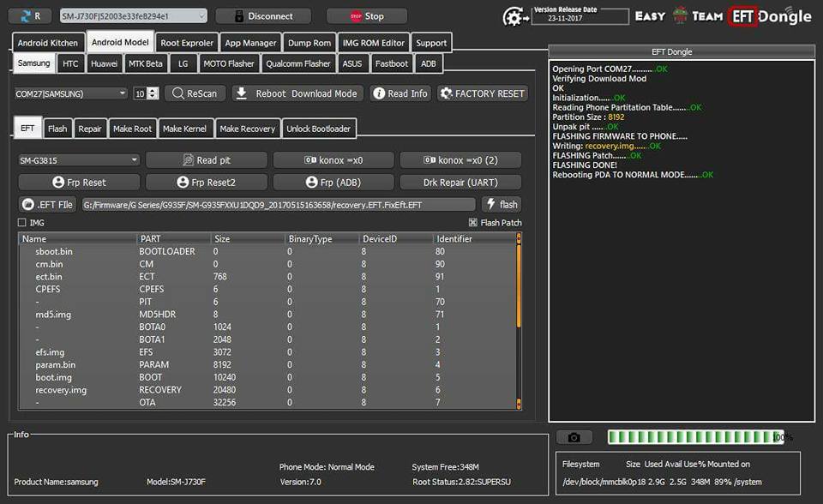
Task: Click the konox =x0 (2) button
Action: 461,160
